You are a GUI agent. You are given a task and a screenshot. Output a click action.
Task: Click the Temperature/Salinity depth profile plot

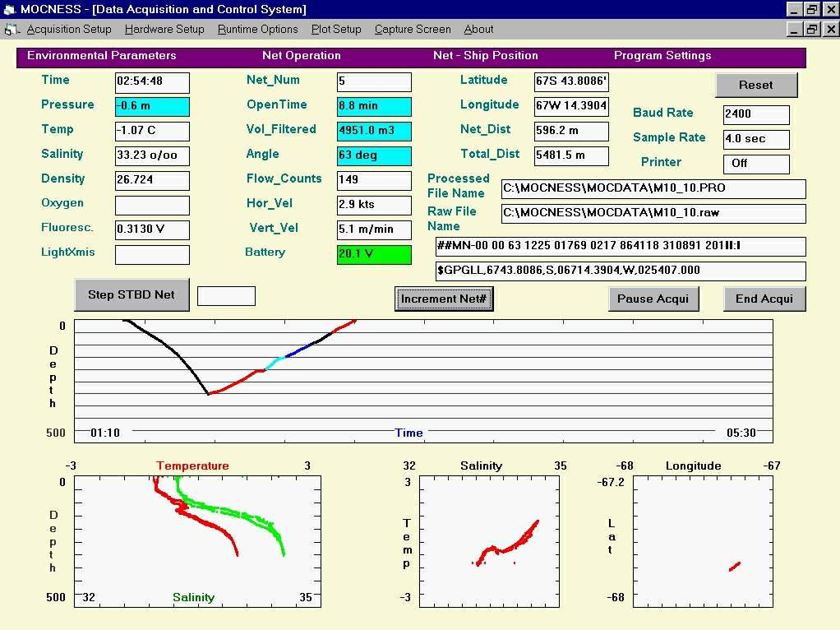point(198,541)
